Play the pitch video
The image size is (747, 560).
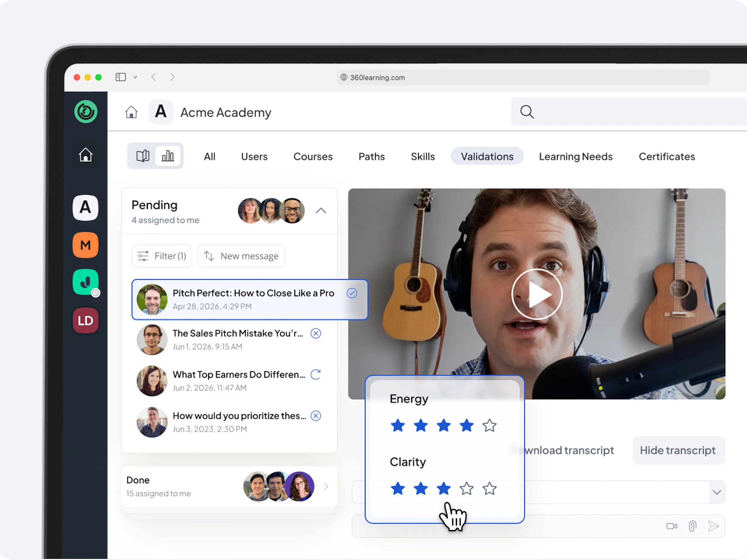(537, 294)
